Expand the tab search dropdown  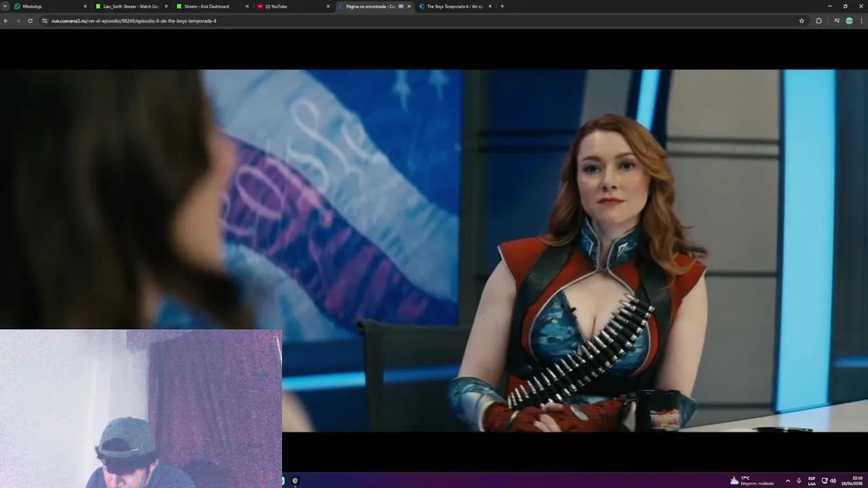coord(5,6)
